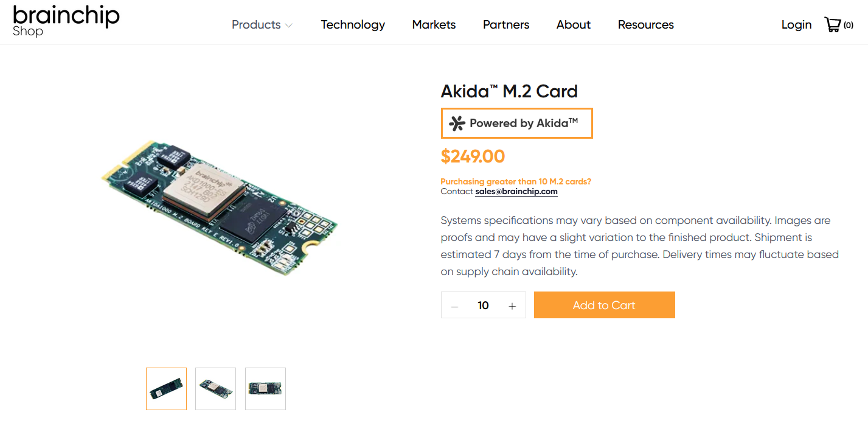Select the first product thumbnail
The width and height of the screenshot is (868, 440).
[166, 389]
